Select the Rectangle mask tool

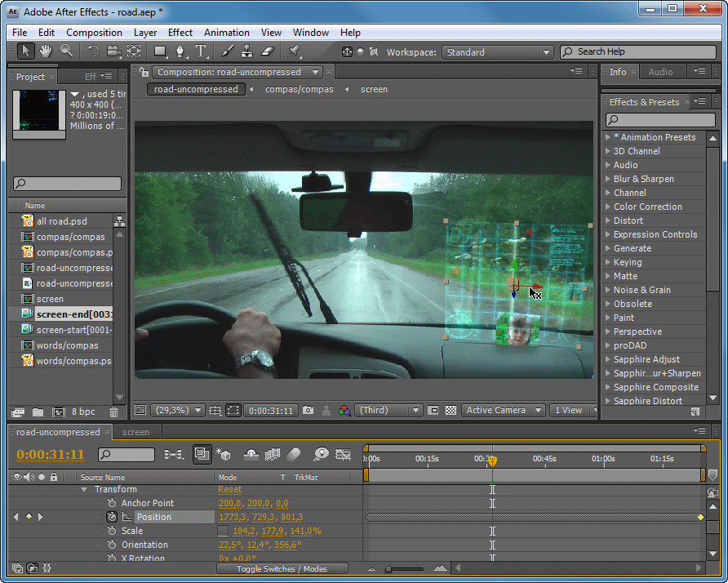click(160, 51)
